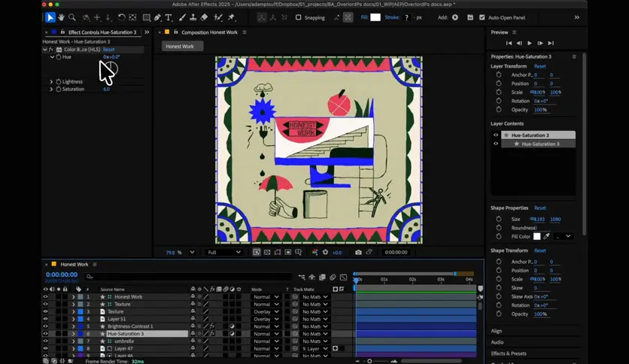
Task: Switch to Effect Controls Hue-Saturation 3 tab
Action: [102, 32]
